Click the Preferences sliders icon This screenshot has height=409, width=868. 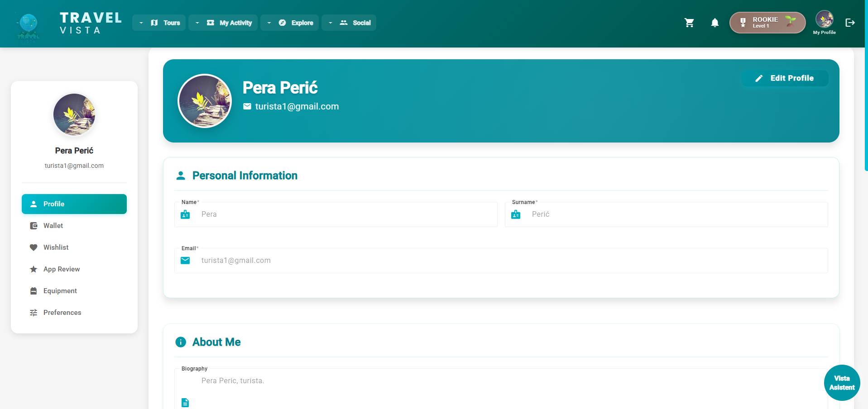tap(34, 313)
